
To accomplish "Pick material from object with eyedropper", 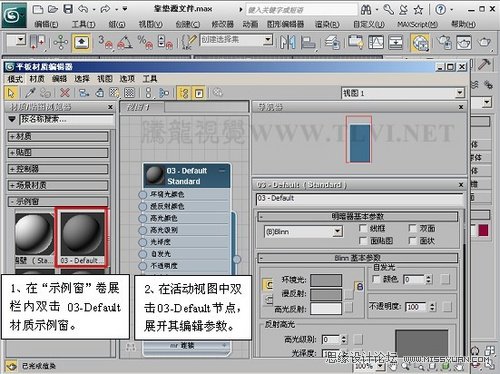I will 30,92.
